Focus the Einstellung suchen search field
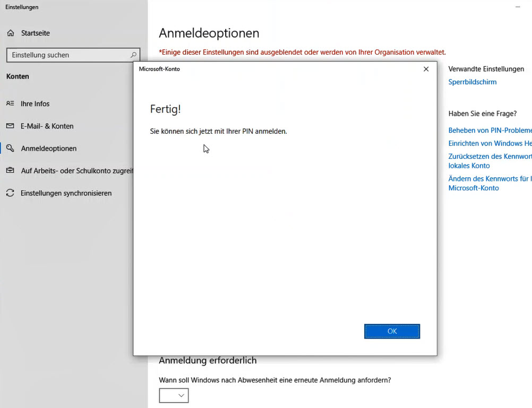This screenshot has width=532, height=408. click(73, 55)
